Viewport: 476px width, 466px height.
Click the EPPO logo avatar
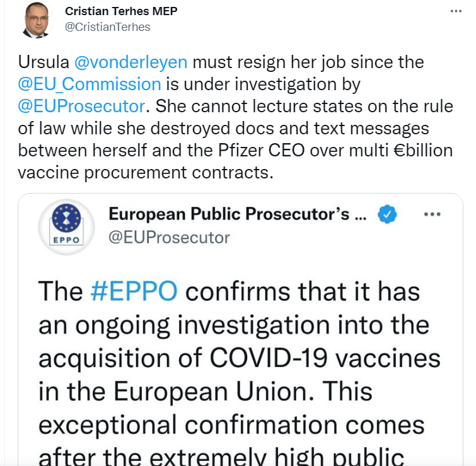[x=64, y=225]
